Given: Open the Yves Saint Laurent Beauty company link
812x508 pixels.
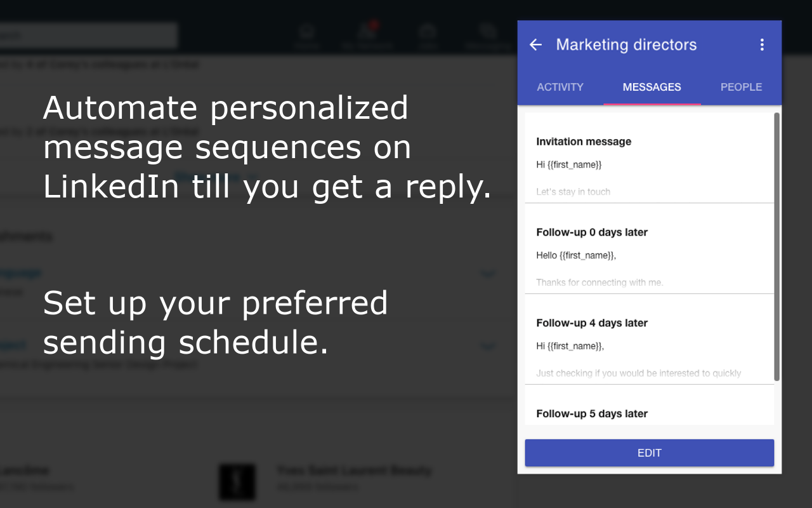Looking at the screenshot, I should point(354,471).
